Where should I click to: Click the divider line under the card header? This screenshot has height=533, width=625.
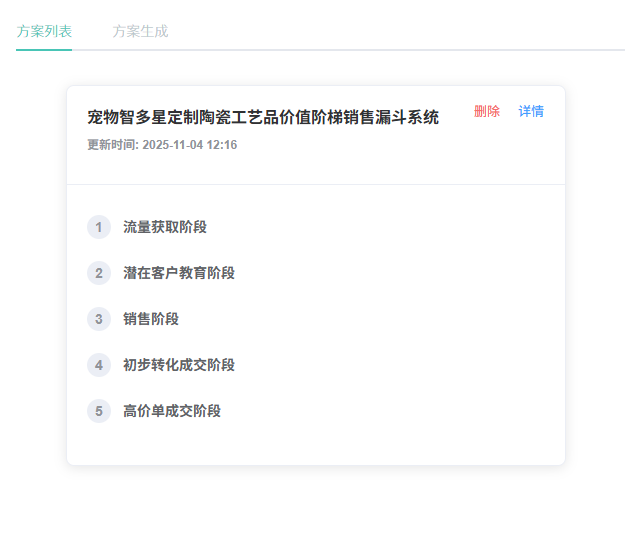tap(316, 185)
